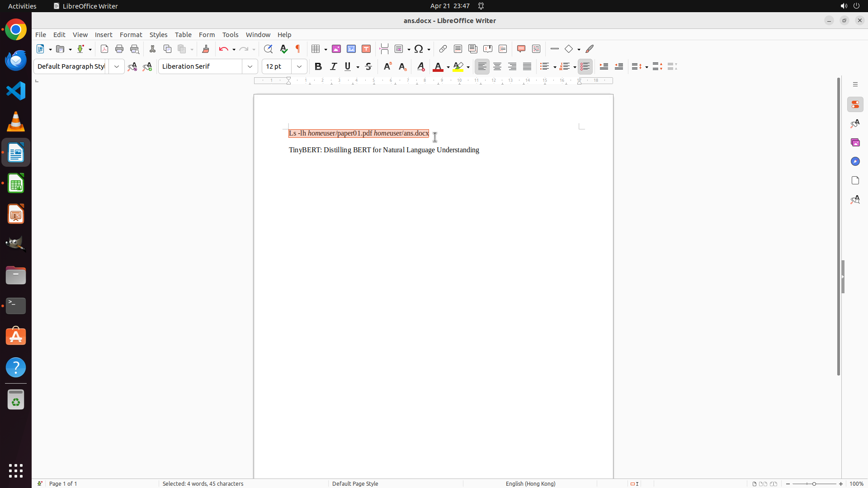
Task: Open the Format menu
Action: (x=131, y=35)
